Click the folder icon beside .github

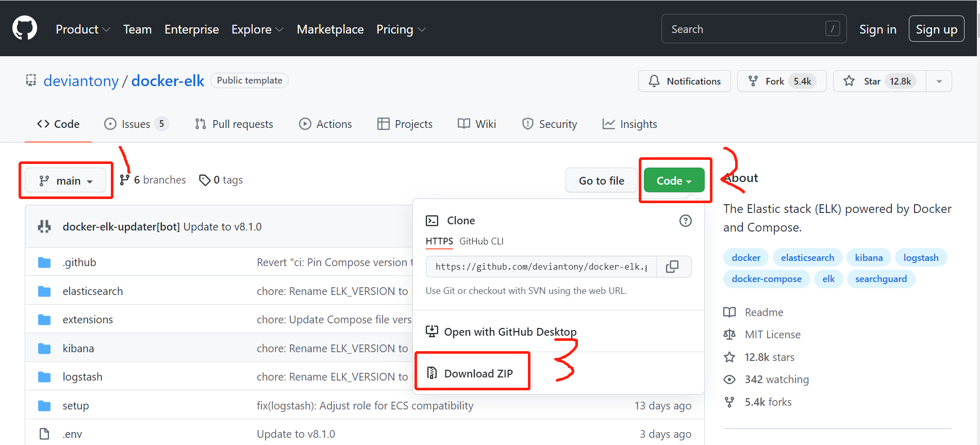[44, 262]
